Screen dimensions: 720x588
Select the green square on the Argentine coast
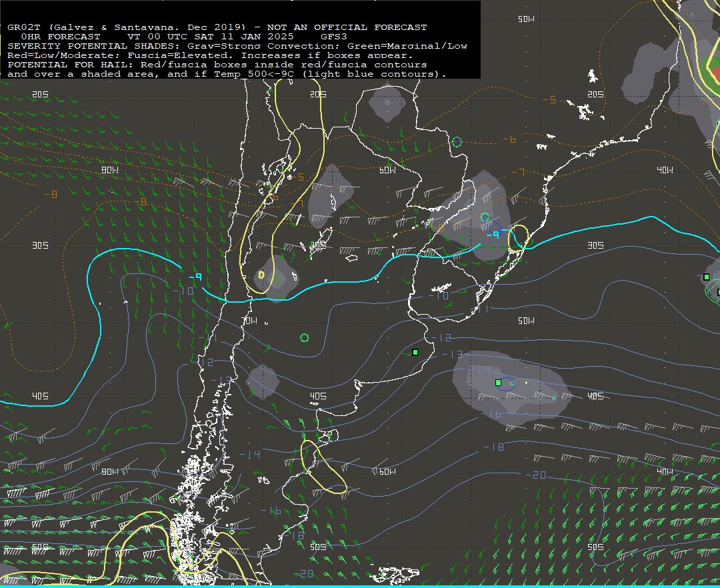415,352
